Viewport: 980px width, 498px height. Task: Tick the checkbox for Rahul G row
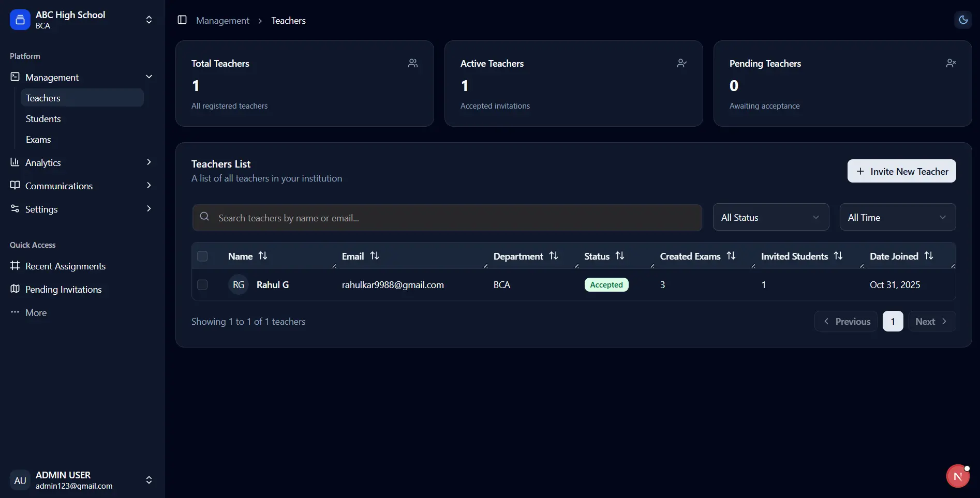coord(202,285)
